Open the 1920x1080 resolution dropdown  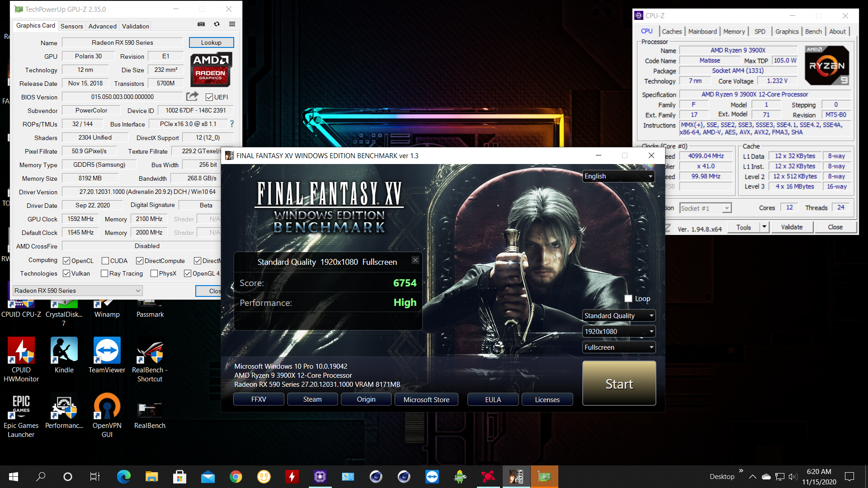618,332
